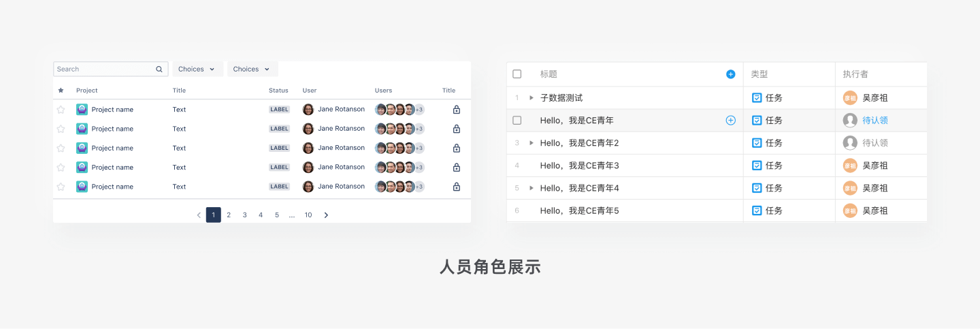
Task: Click the 吴彦祖 avatar in the CE青年5 row
Action: point(850,210)
